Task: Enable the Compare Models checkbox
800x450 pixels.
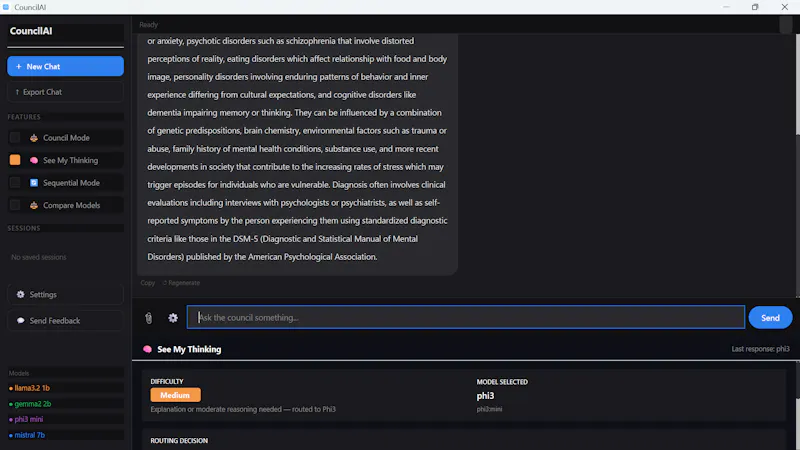Action: tap(15, 205)
